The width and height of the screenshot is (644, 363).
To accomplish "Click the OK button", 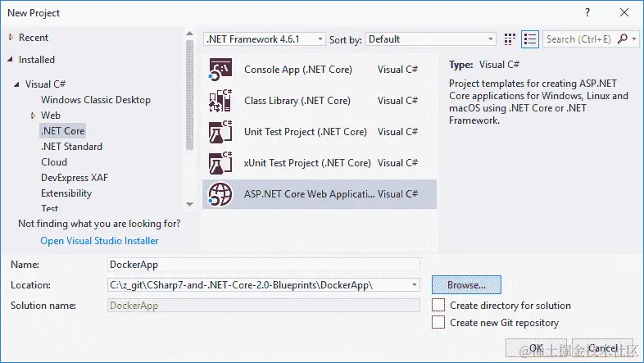I will 536,347.
